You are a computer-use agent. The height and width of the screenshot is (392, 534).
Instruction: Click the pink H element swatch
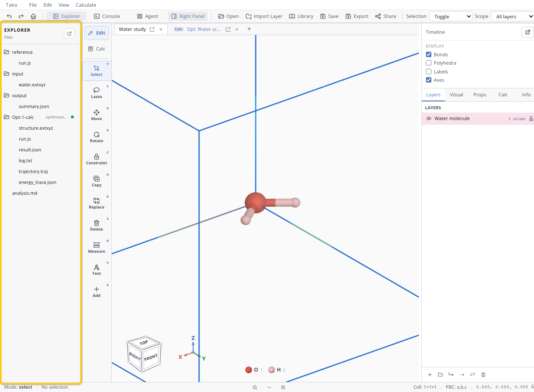click(x=272, y=370)
